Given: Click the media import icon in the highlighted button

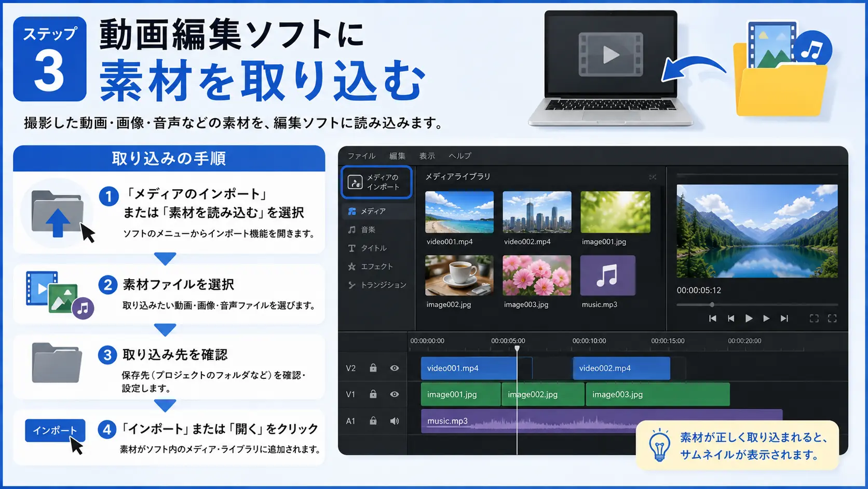Looking at the screenshot, I should pyautogui.click(x=355, y=182).
